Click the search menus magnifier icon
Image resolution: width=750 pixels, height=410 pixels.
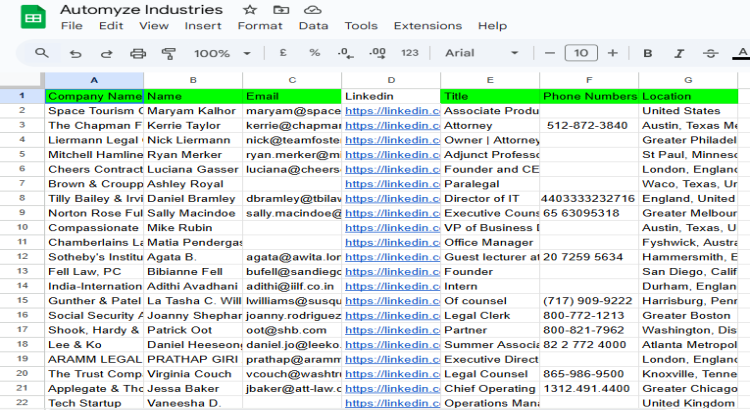tap(41, 53)
